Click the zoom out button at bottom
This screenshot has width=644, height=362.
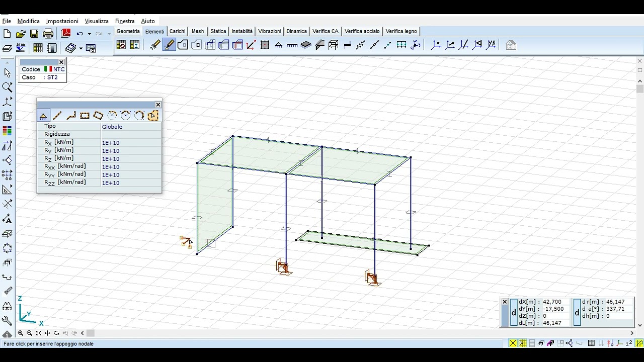click(30, 333)
